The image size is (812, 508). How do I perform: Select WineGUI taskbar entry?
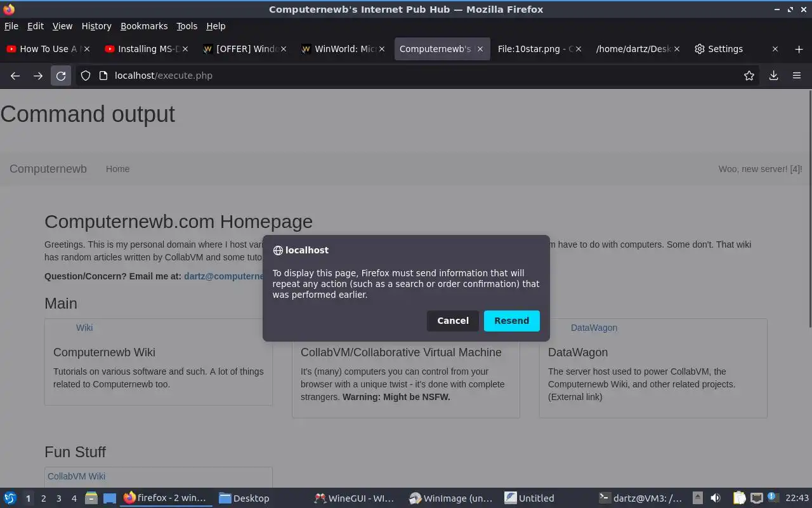(357, 498)
